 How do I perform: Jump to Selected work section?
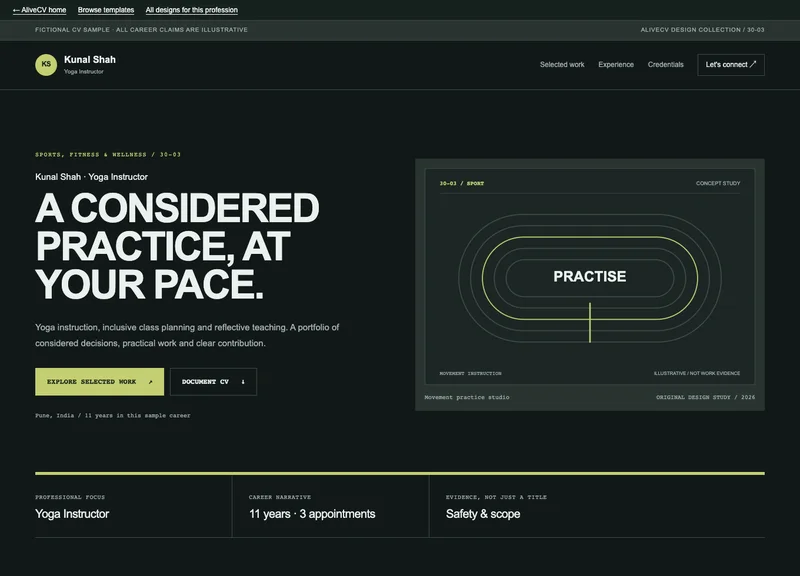[562, 65]
